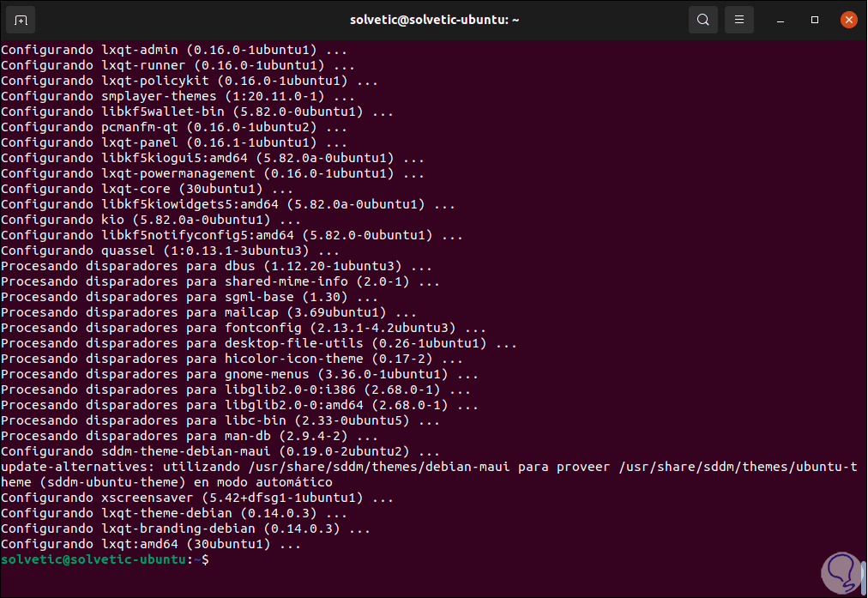This screenshot has width=868, height=598.
Task: Click the line 'Configurando lxqt-core (30ubuntu1)'
Action: [147, 190]
